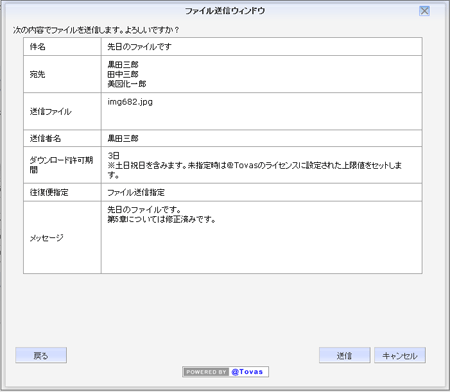
Task: Click the キャンセル button
Action: pyautogui.click(x=400, y=355)
